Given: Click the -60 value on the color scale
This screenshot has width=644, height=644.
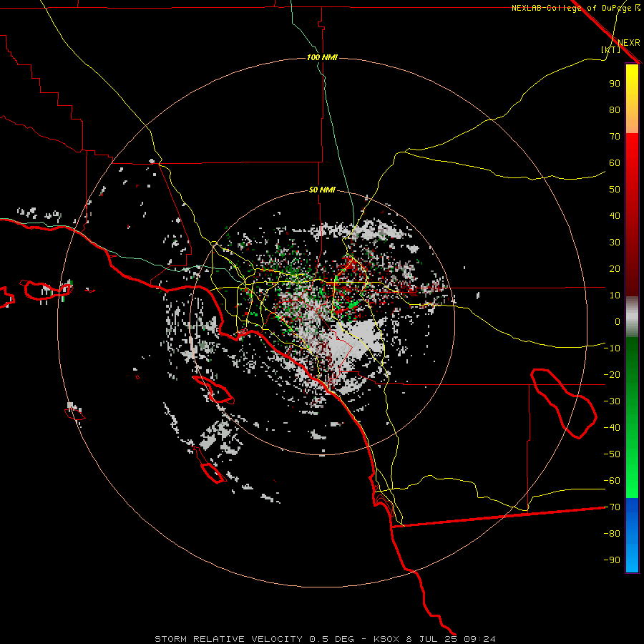Looking at the screenshot, I should tap(612, 481).
